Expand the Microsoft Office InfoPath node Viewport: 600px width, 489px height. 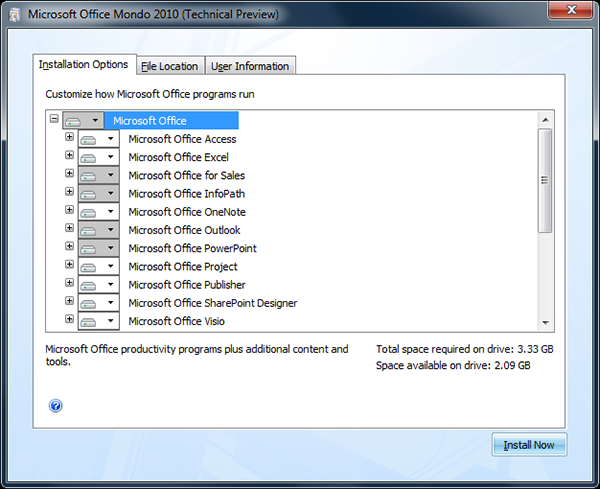click(69, 191)
